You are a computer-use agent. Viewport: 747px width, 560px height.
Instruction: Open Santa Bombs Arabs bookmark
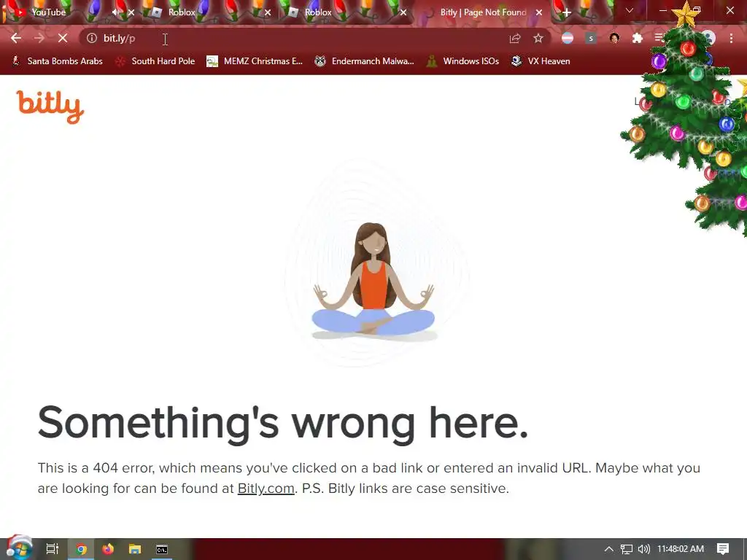pyautogui.click(x=57, y=61)
